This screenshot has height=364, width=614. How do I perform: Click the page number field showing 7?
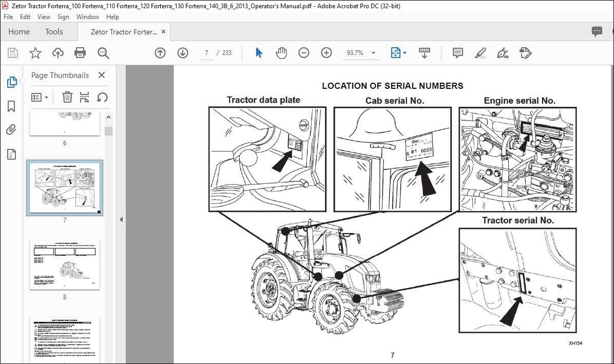pos(206,53)
